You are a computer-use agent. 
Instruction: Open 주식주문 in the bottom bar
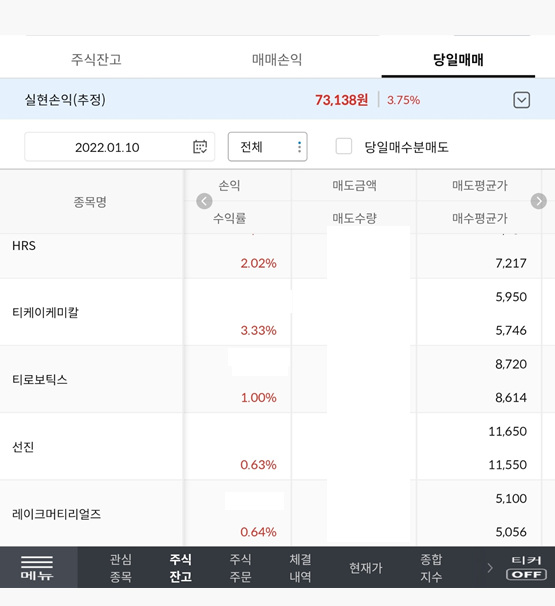click(240, 568)
